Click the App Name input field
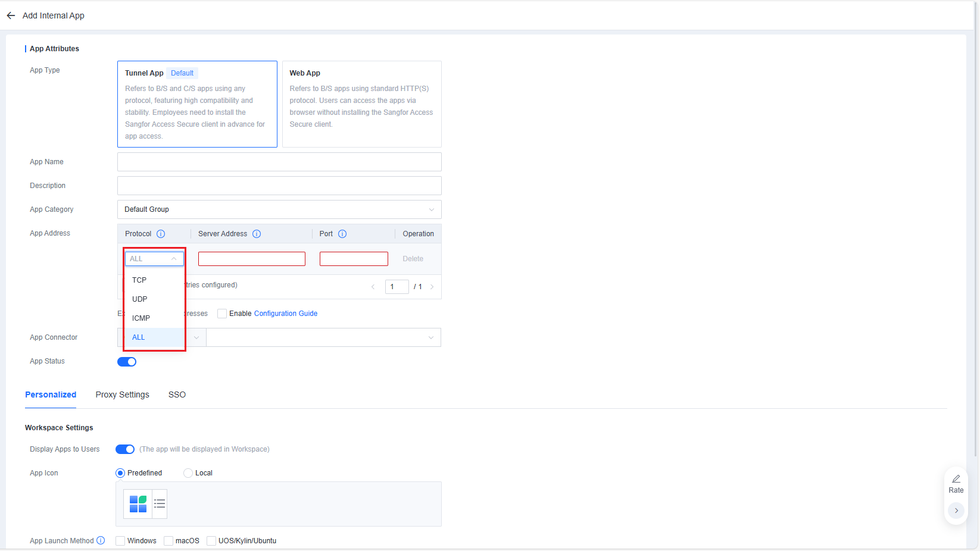Image resolution: width=980 pixels, height=551 pixels. (279, 162)
